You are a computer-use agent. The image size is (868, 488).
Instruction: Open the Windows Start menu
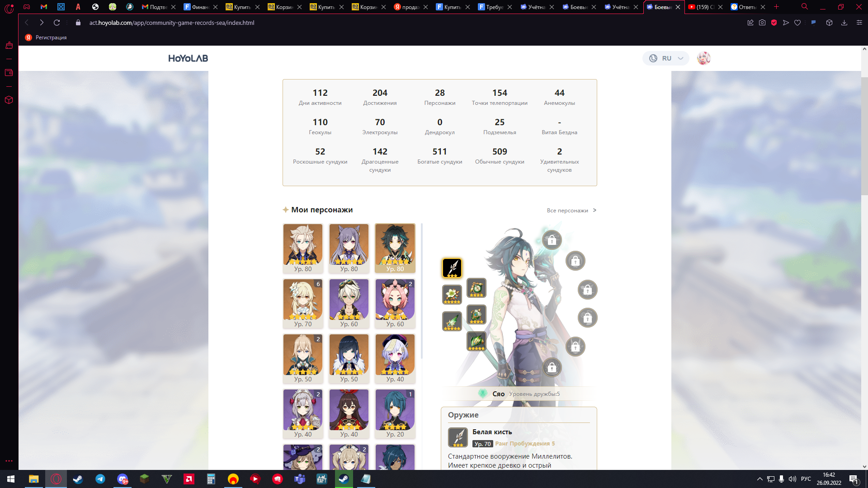pos(11,479)
